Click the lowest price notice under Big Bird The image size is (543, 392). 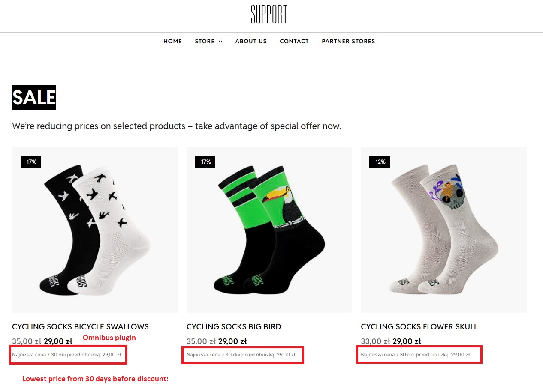(x=241, y=355)
